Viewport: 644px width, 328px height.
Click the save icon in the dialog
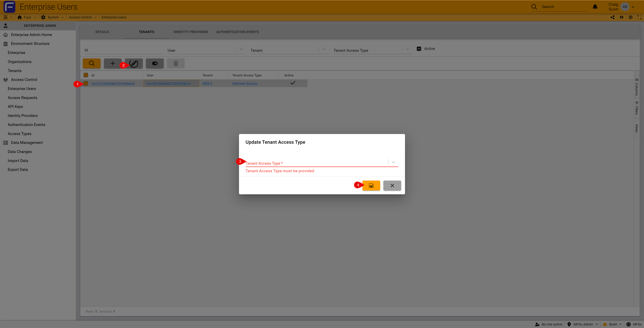(x=371, y=185)
